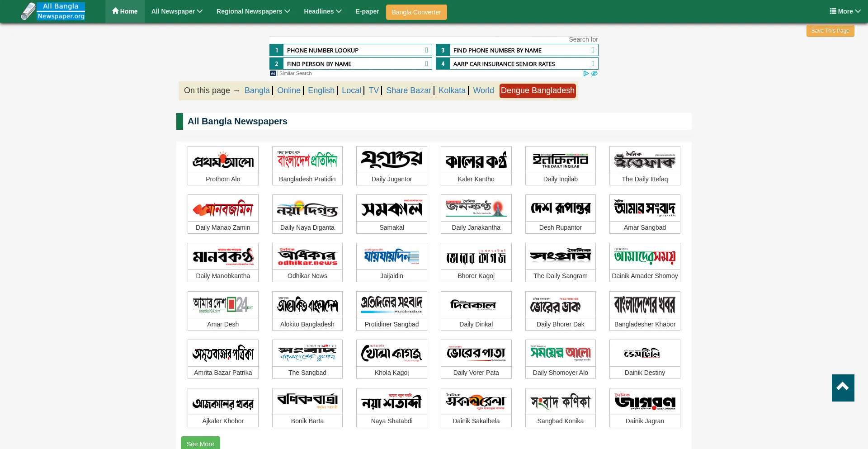Click the AdChoices triangle icon
Viewport: 868px width, 449px height.
tap(586, 73)
